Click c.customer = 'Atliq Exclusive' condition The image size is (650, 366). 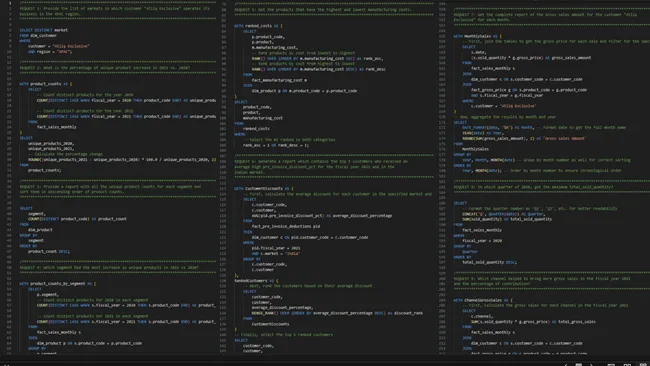pyautogui.click(x=504, y=106)
